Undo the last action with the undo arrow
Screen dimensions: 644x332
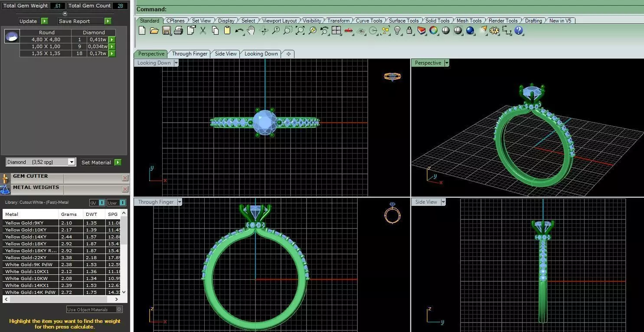pyautogui.click(x=239, y=30)
